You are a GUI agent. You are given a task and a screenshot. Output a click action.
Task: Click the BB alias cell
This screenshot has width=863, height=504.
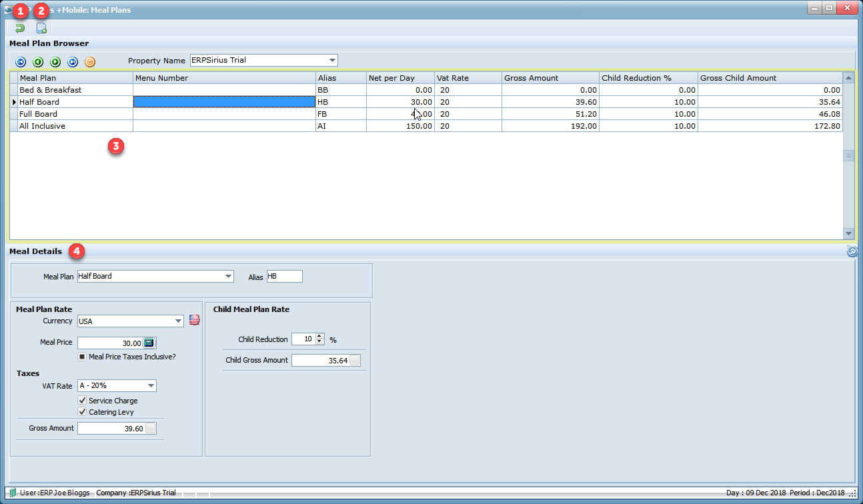coord(341,90)
